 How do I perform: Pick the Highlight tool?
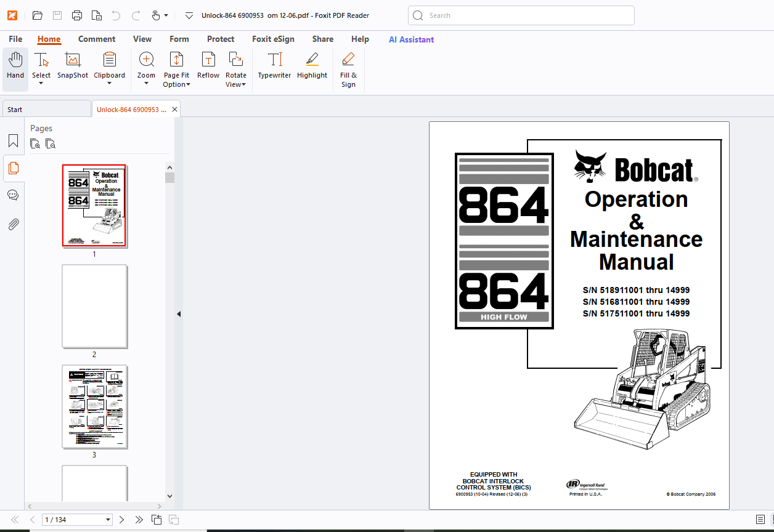click(x=312, y=66)
